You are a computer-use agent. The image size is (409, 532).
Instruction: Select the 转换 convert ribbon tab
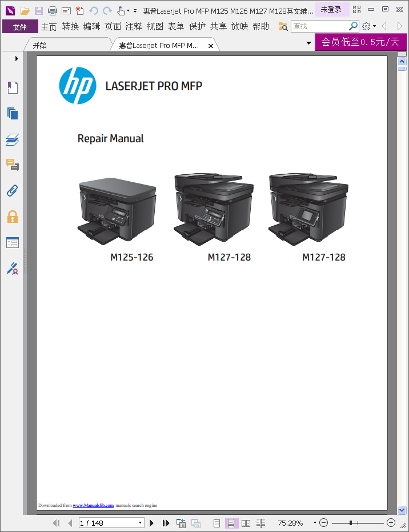[70, 26]
